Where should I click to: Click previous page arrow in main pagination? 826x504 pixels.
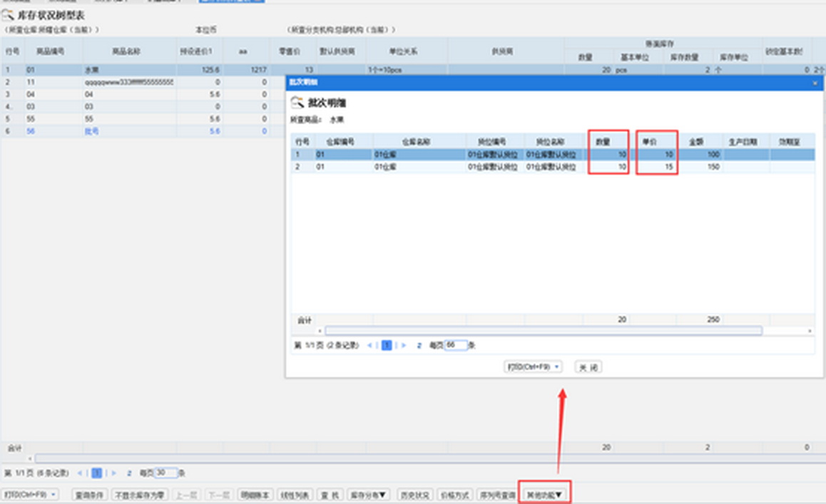click(80, 473)
